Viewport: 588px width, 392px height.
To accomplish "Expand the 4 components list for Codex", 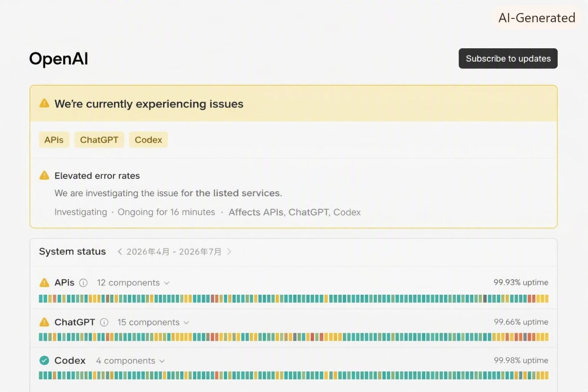I will pos(130,361).
